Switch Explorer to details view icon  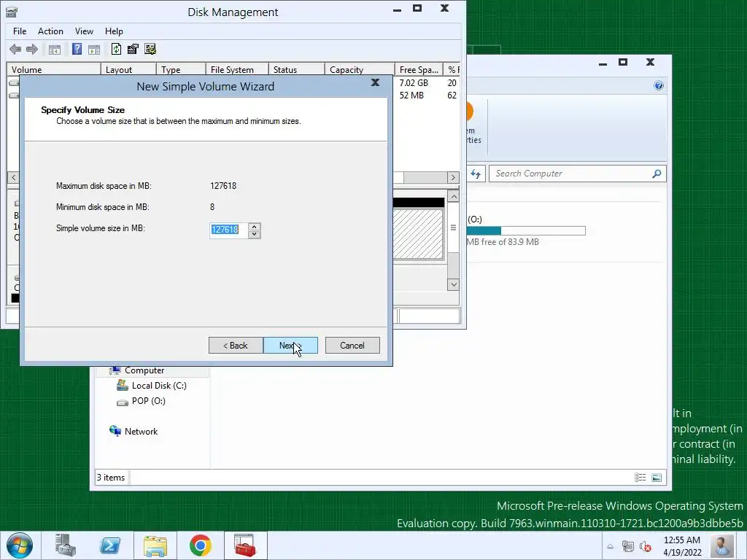tap(640, 477)
